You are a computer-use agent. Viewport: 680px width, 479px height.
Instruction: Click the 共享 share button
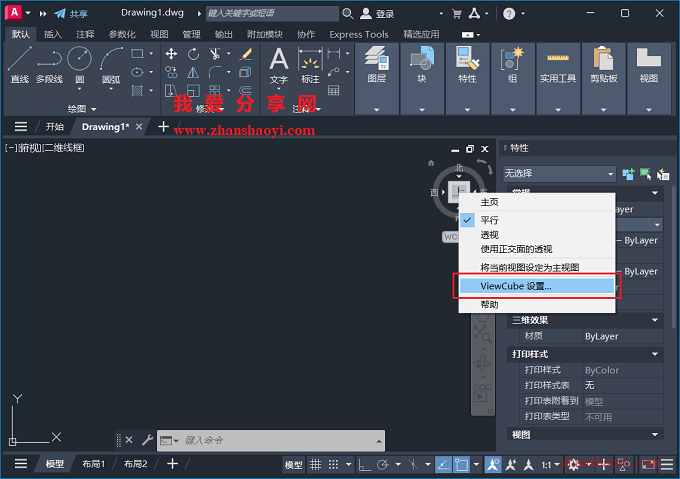71,14
